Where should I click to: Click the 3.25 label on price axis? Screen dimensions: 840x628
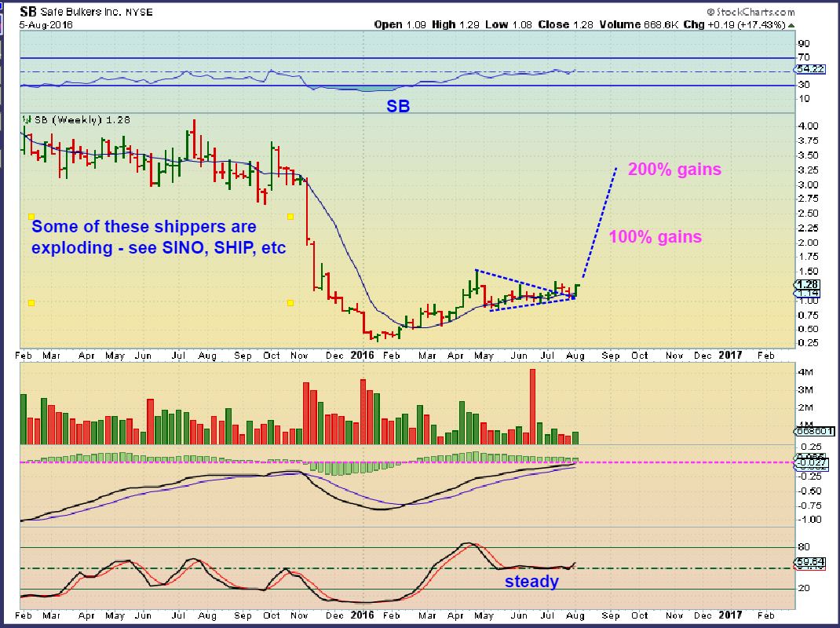point(808,170)
